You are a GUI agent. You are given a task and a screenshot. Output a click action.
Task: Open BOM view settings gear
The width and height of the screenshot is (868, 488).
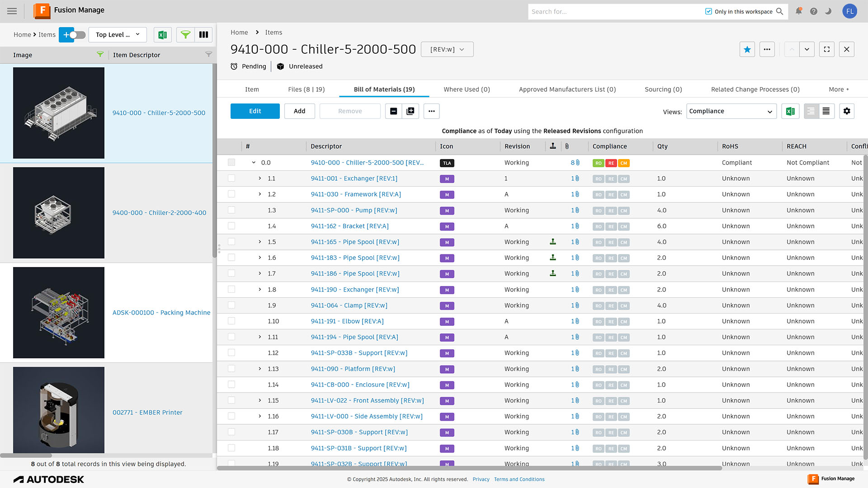click(x=847, y=111)
